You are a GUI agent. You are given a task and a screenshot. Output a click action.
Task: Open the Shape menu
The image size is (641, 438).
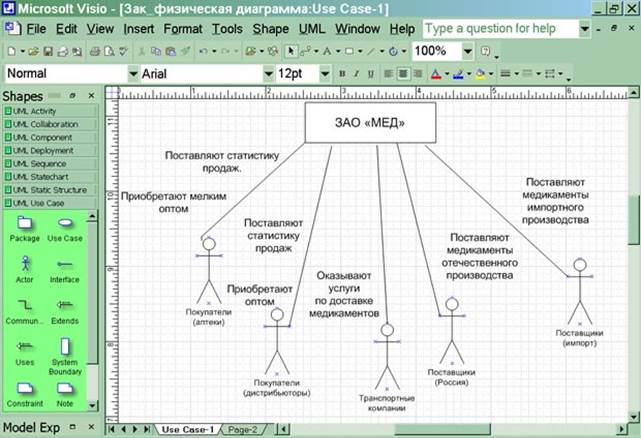(271, 29)
